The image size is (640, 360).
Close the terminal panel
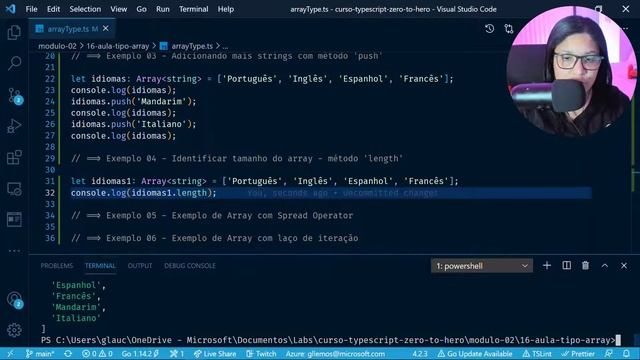pyautogui.click(x=624, y=266)
